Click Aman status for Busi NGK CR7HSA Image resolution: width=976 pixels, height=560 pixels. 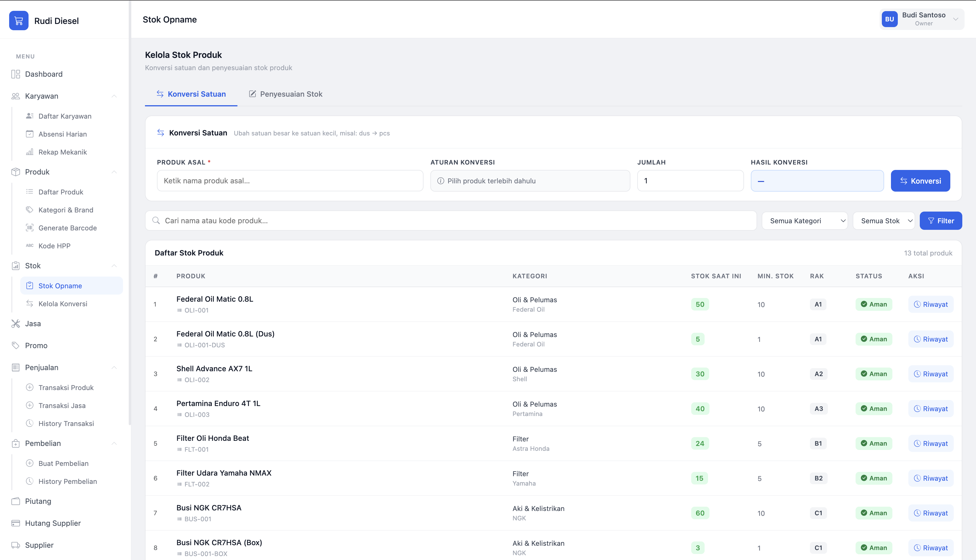874,513
